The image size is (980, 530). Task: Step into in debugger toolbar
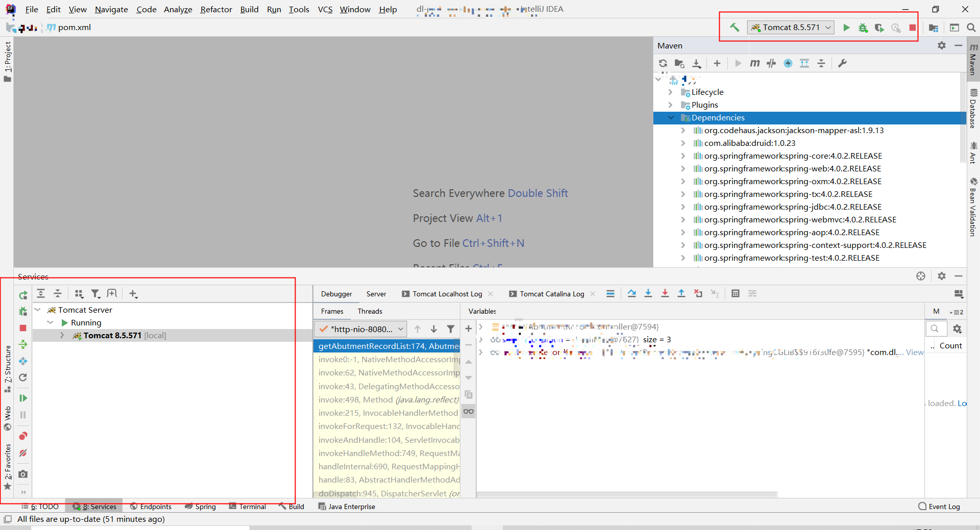[648, 293]
